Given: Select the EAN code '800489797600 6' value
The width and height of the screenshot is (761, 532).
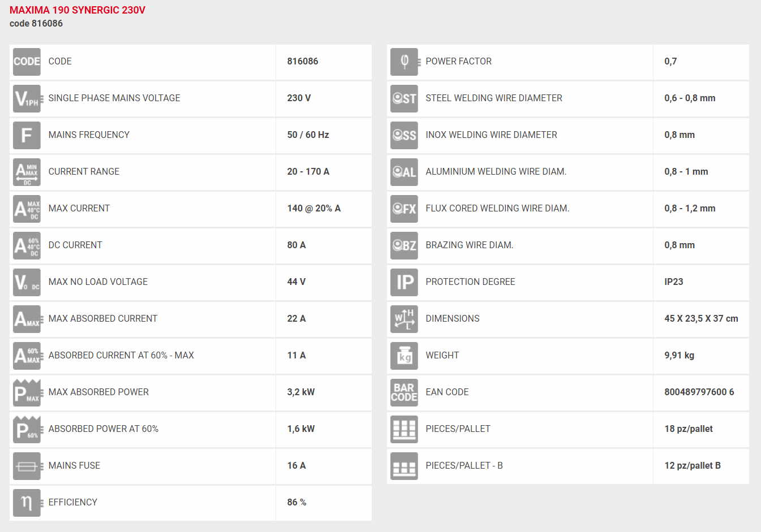Looking at the screenshot, I should (x=699, y=392).
